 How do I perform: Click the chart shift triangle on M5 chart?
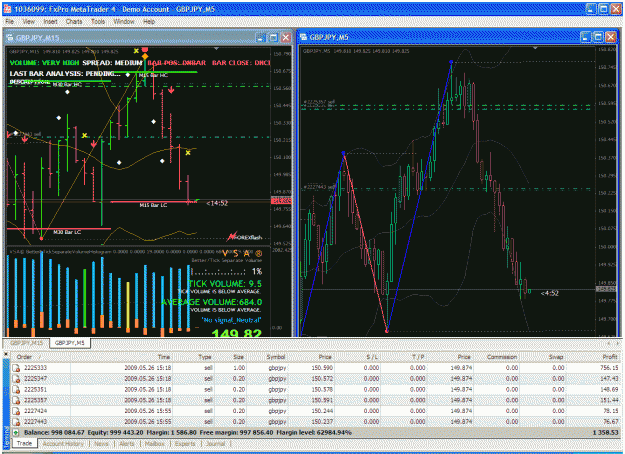point(535,48)
